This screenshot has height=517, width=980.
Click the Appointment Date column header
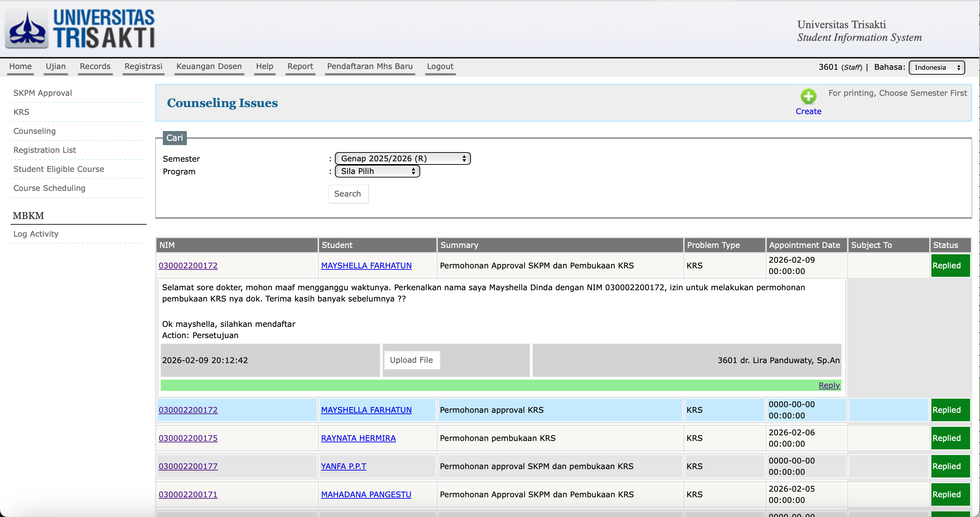tap(804, 245)
